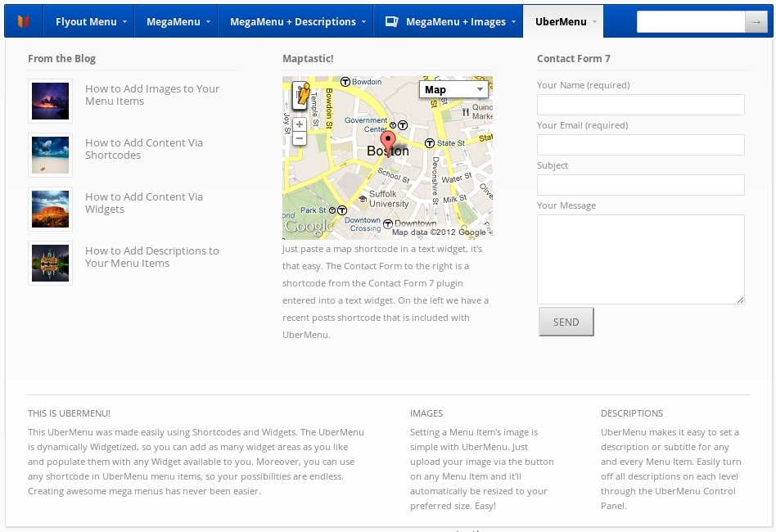The height and width of the screenshot is (532, 776).
Task: Click the Uluru red rock thumbnail
Action: click(x=51, y=209)
